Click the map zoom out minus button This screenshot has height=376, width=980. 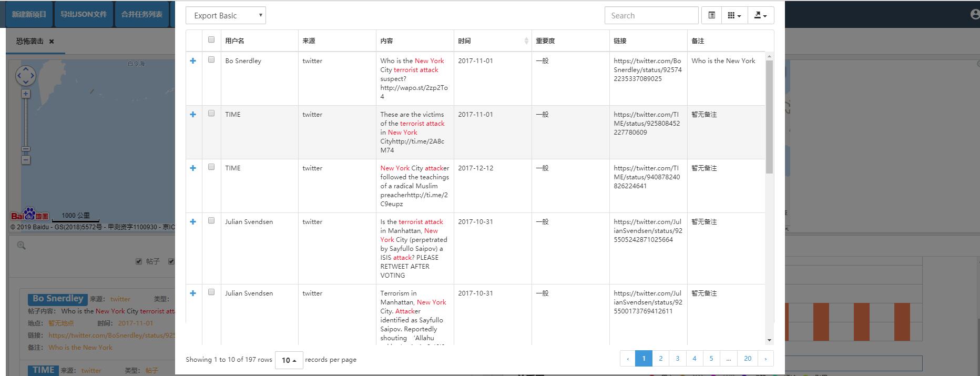click(26, 160)
